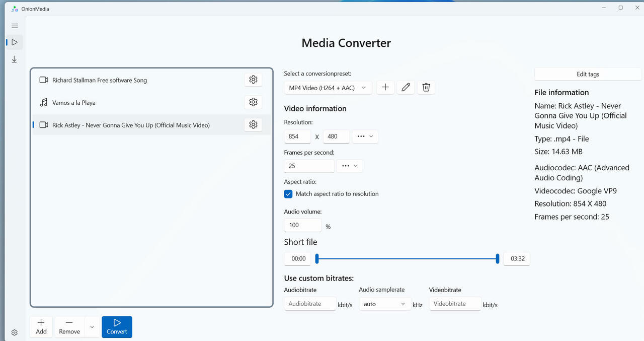Screen dimensions: 644x341
Task: Minimize the OnionMedia window
Action: pyautogui.click(x=604, y=8)
